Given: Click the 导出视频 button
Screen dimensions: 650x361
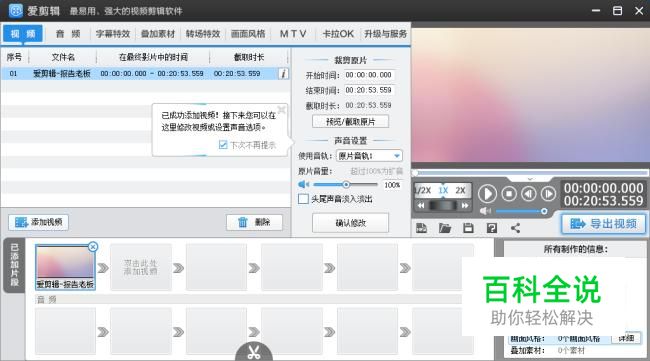Looking at the screenshot, I should click(604, 224).
